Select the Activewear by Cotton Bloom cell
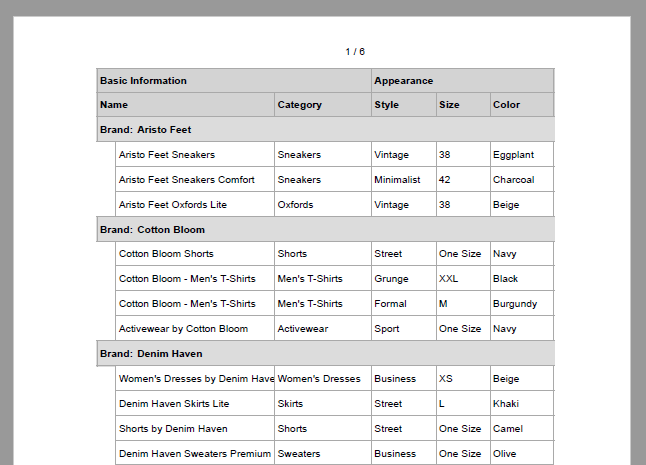The width and height of the screenshot is (646, 465). [195, 329]
